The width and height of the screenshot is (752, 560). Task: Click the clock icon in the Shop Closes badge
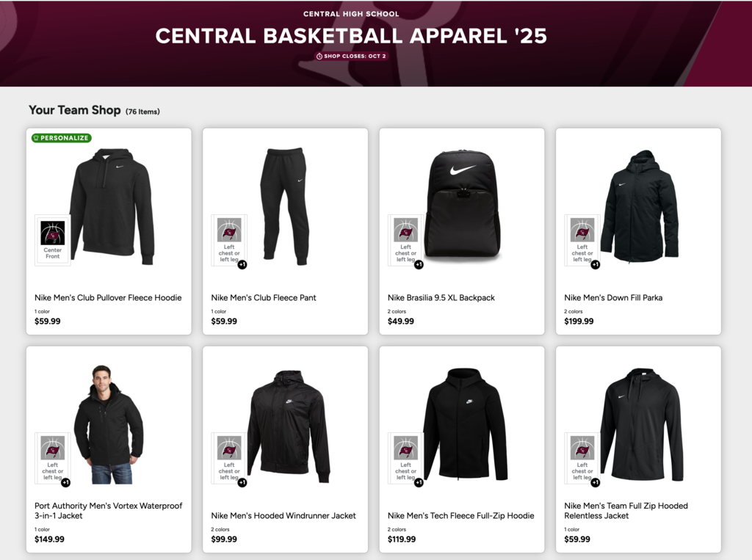(319, 56)
